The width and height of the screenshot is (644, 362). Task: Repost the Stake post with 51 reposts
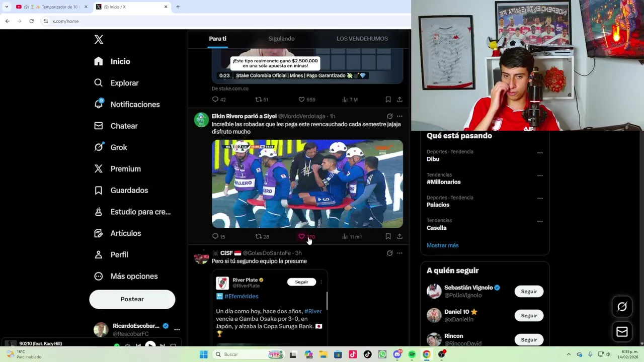(262, 100)
